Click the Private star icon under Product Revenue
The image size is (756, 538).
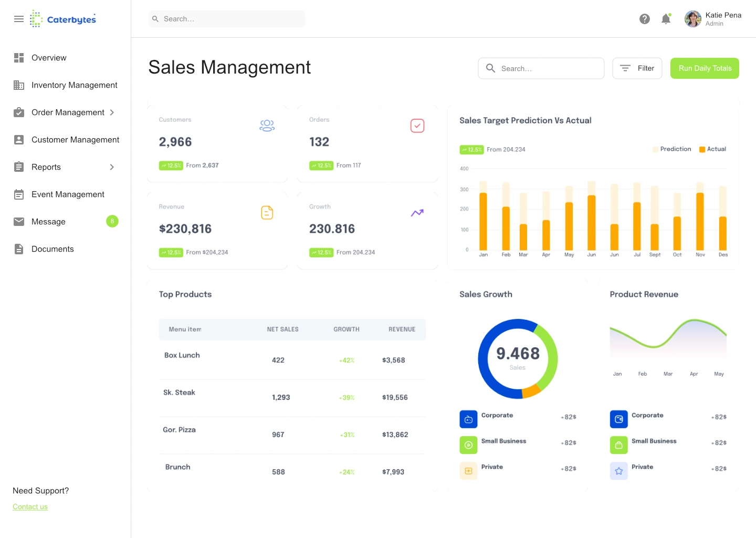pos(618,471)
